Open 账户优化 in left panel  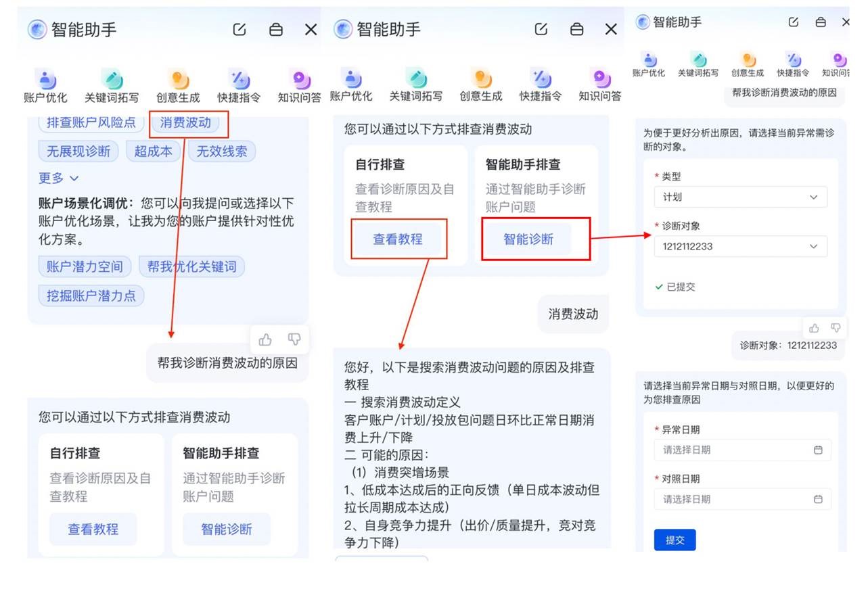coord(45,87)
